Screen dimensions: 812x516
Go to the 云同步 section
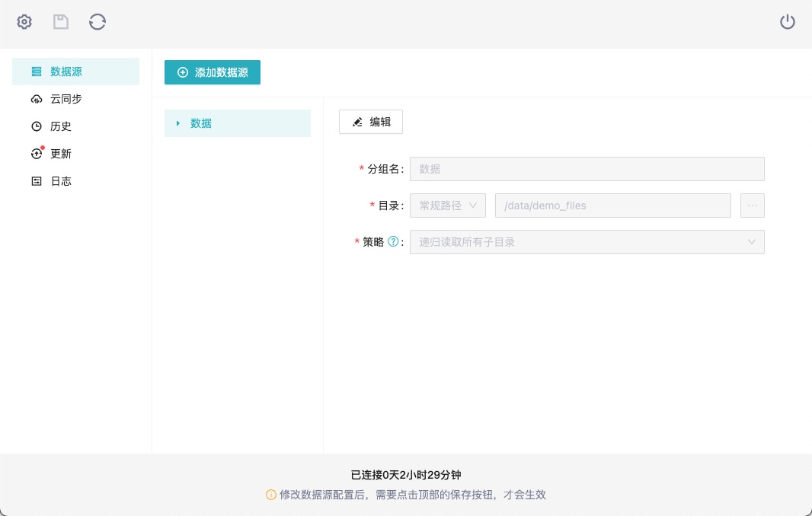(75, 99)
